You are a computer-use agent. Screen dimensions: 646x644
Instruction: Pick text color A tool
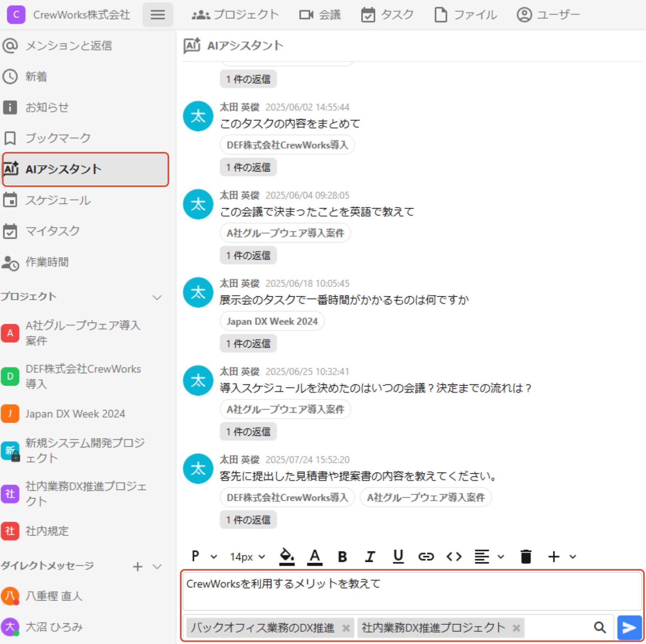tap(315, 556)
